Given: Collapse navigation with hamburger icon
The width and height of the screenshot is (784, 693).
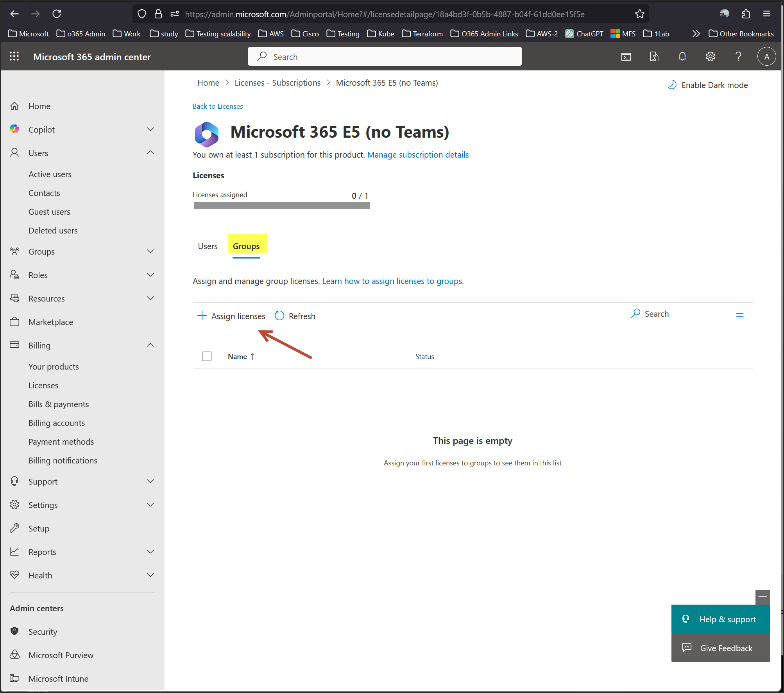Looking at the screenshot, I should click(14, 82).
